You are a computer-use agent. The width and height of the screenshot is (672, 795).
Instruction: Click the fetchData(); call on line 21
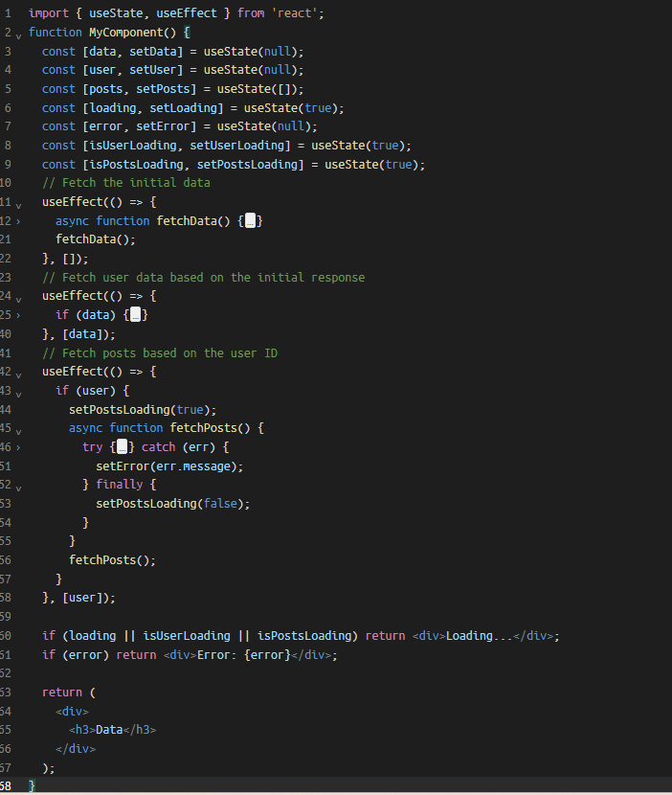[96, 239]
